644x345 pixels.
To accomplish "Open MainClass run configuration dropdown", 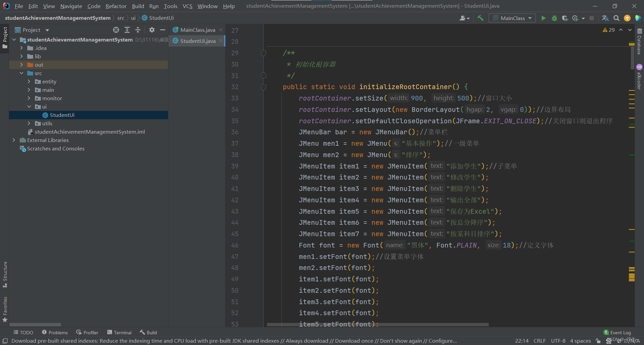I will pos(512,18).
